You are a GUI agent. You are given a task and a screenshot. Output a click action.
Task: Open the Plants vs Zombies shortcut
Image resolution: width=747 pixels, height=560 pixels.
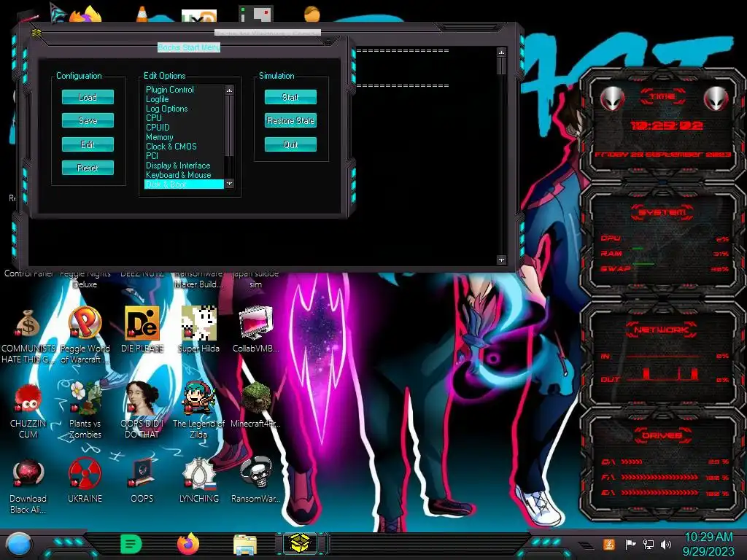pos(85,411)
